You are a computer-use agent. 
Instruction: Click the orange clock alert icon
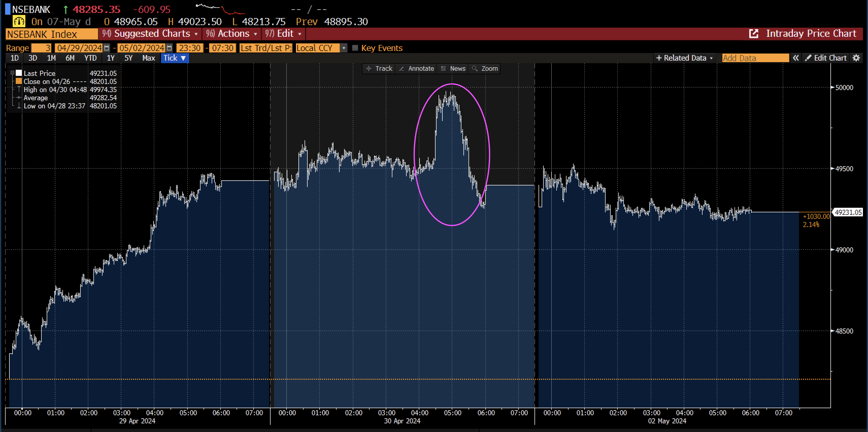[19, 22]
